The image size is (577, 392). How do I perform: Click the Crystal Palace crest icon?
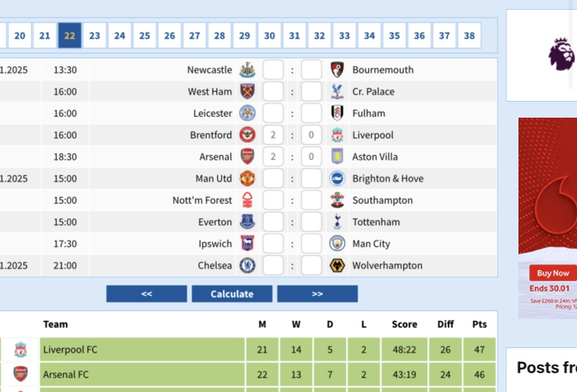tap(337, 91)
